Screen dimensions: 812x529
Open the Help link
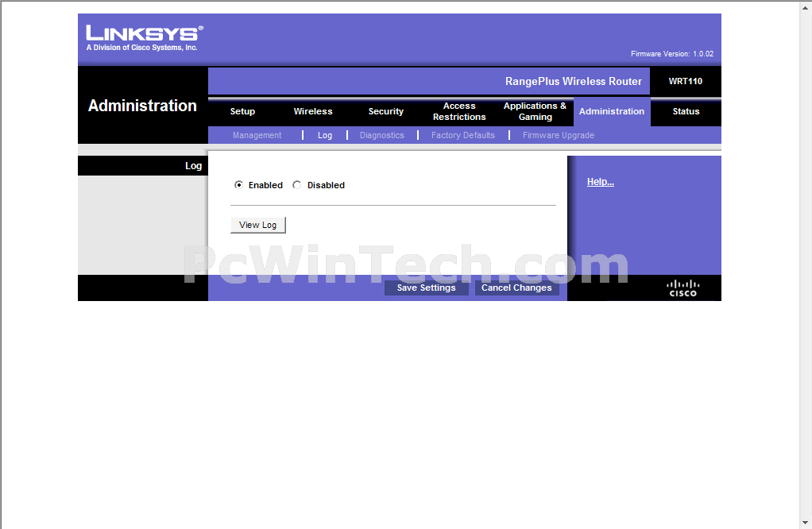point(600,182)
